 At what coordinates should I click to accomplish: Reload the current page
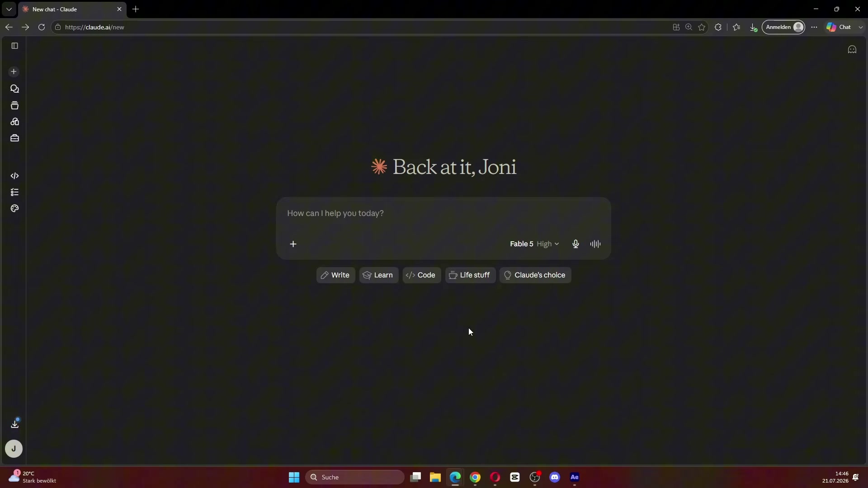42,27
